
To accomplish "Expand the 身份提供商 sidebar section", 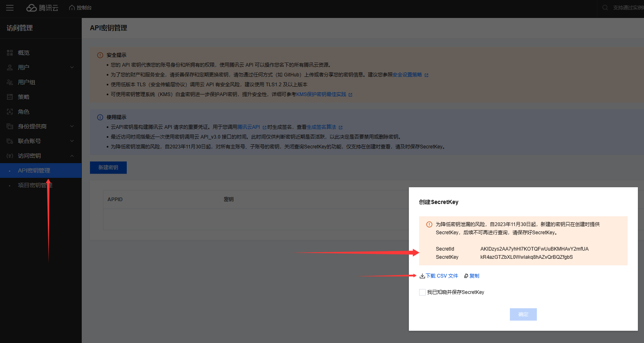I will pos(72,126).
